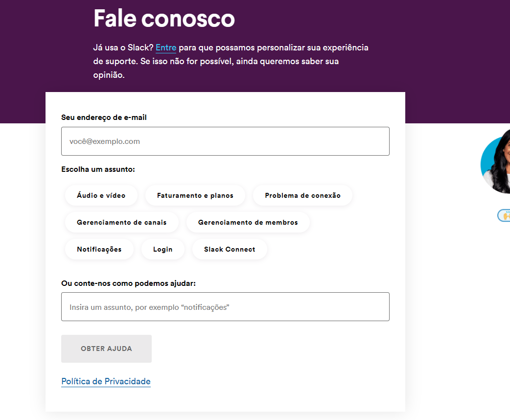510x420 pixels.
Task: Click the "Ou conte-nos como podemos ajudar" label
Action: click(x=128, y=283)
